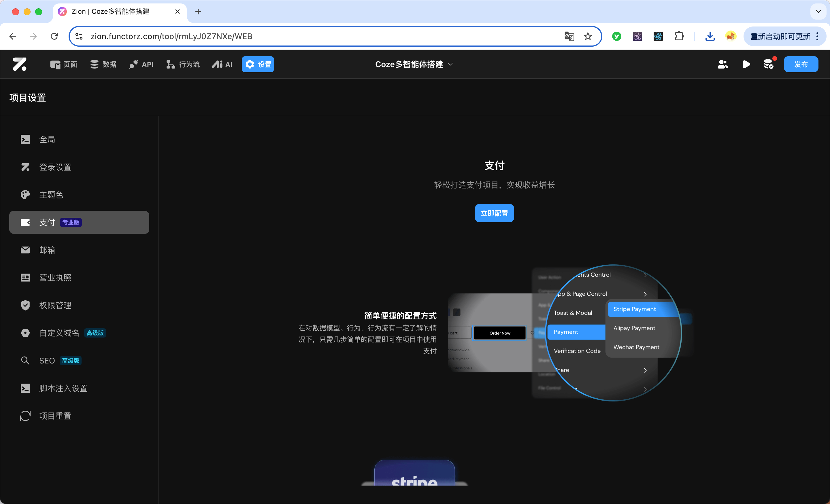
Task: Open 主题色 theme color settings
Action: [x=79, y=195]
